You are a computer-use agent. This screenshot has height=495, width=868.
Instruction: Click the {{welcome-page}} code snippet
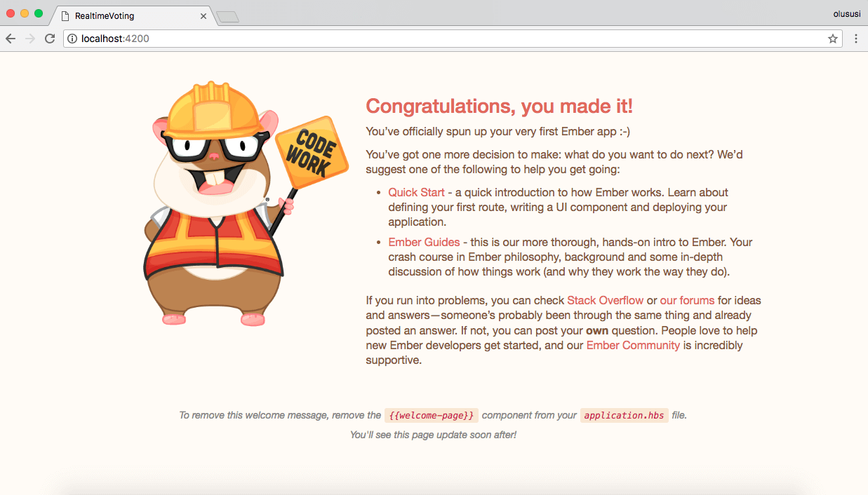(432, 415)
